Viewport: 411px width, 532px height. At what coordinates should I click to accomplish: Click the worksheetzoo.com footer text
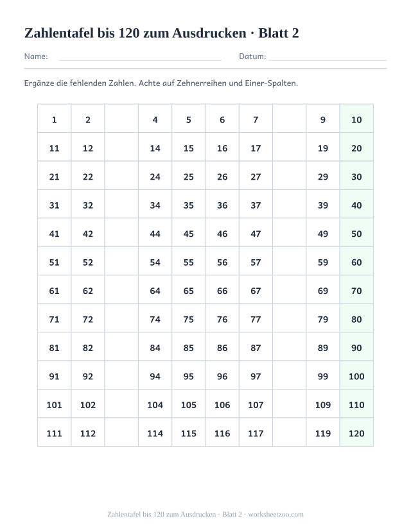click(275, 515)
